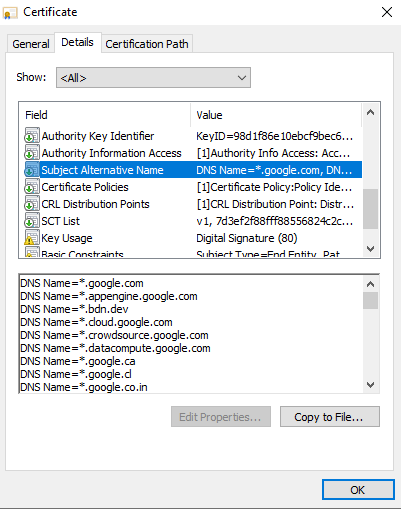Click the Copy to File button
The height and width of the screenshot is (509, 401).
click(330, 417)
